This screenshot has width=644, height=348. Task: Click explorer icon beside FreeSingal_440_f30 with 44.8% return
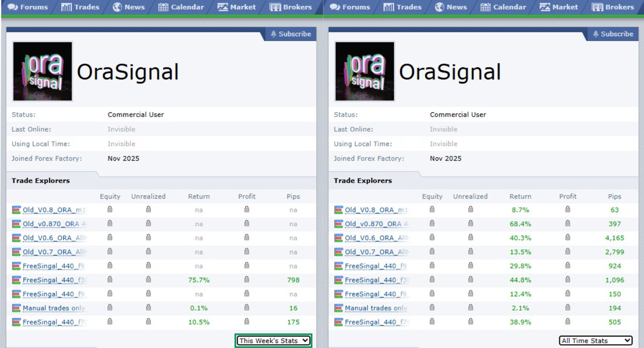(338, 280)
